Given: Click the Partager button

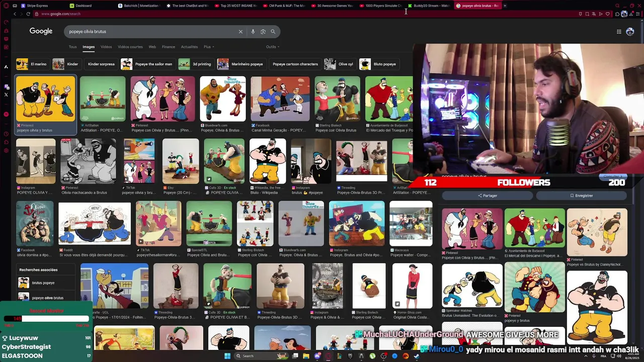Looking at the screenshot, I should tap(487, 196).
